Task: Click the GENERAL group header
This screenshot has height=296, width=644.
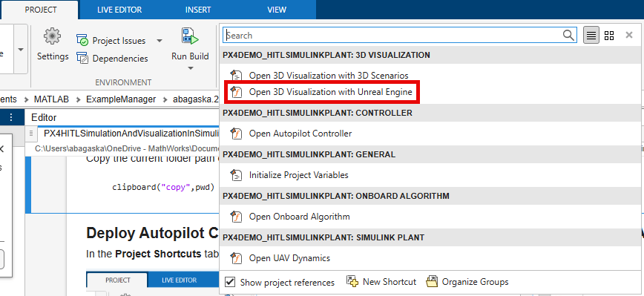Action: (431, 154)
